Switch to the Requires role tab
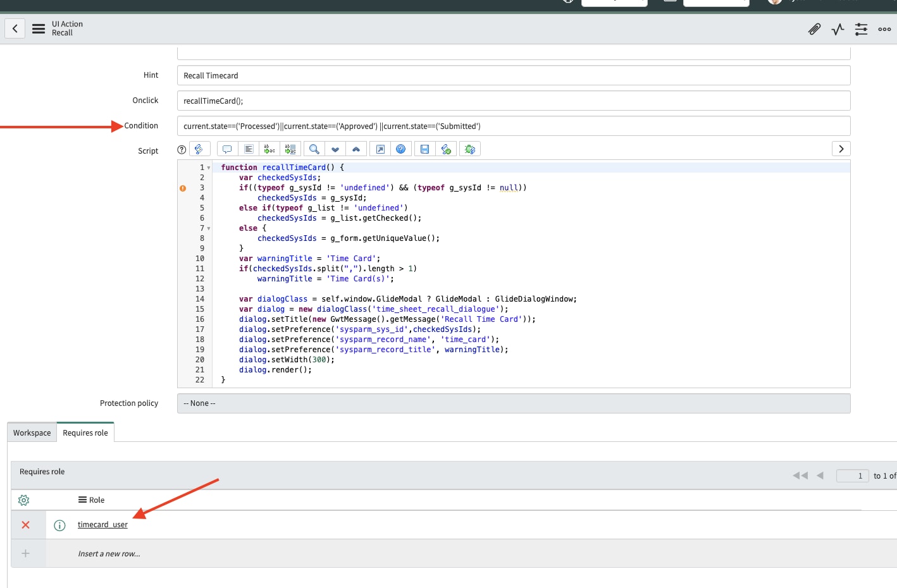 click(x=85, y=432)
